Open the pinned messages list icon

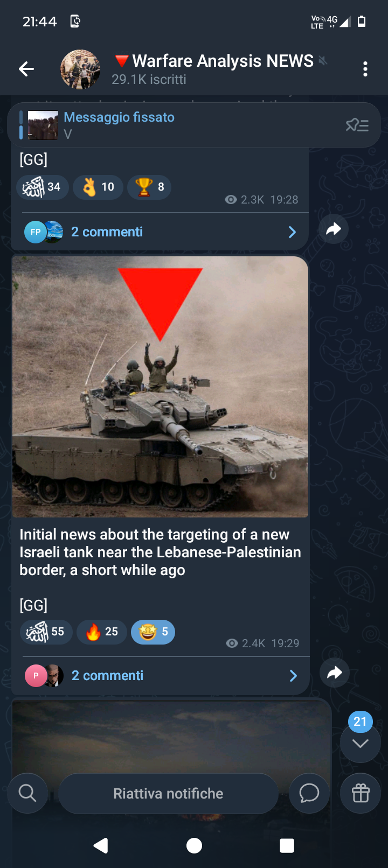[x=357, y=125]
